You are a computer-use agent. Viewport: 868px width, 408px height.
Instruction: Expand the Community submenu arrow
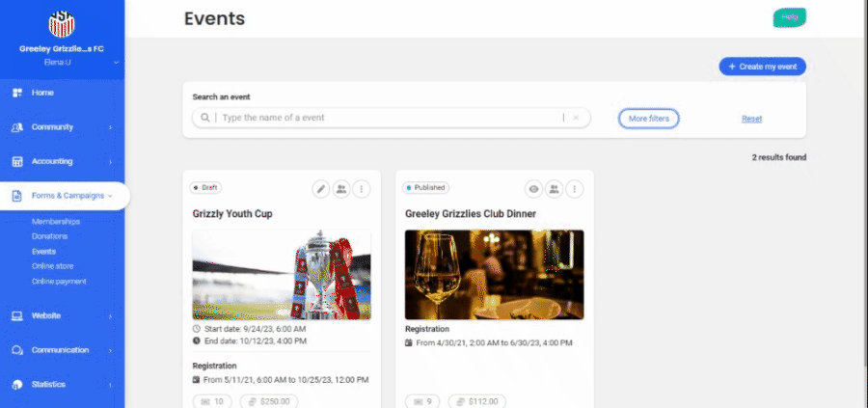pos(110,128)
